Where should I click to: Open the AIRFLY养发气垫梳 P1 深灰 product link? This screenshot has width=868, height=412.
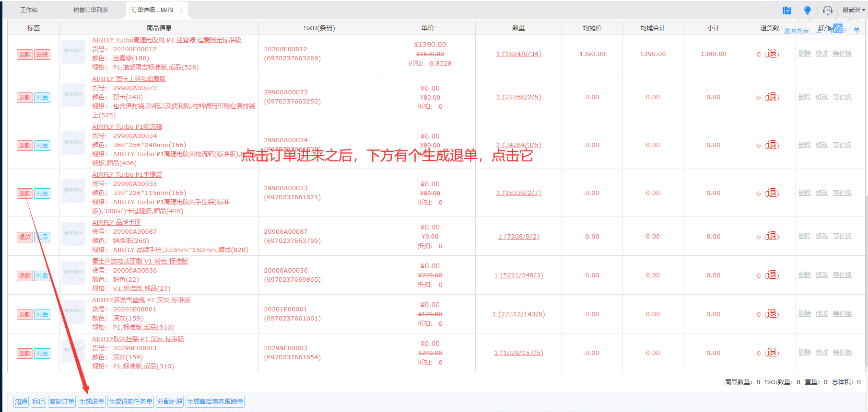click(x=141, y=300)
